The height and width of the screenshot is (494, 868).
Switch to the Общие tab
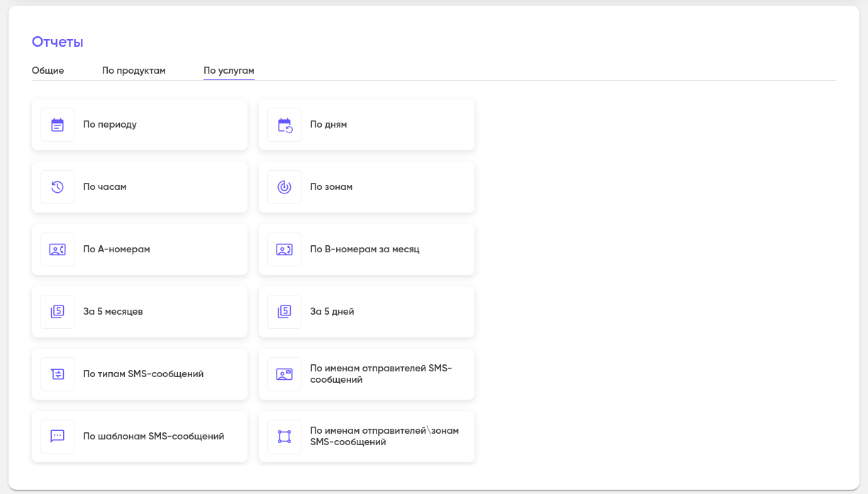pyautogui.click(x=48, y=71)
